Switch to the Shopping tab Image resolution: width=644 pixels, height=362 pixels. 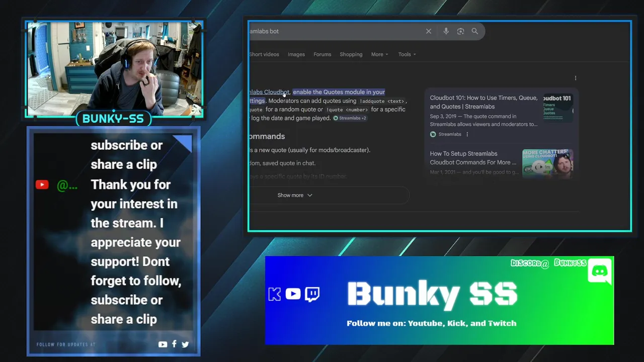[x=351, y=54]
